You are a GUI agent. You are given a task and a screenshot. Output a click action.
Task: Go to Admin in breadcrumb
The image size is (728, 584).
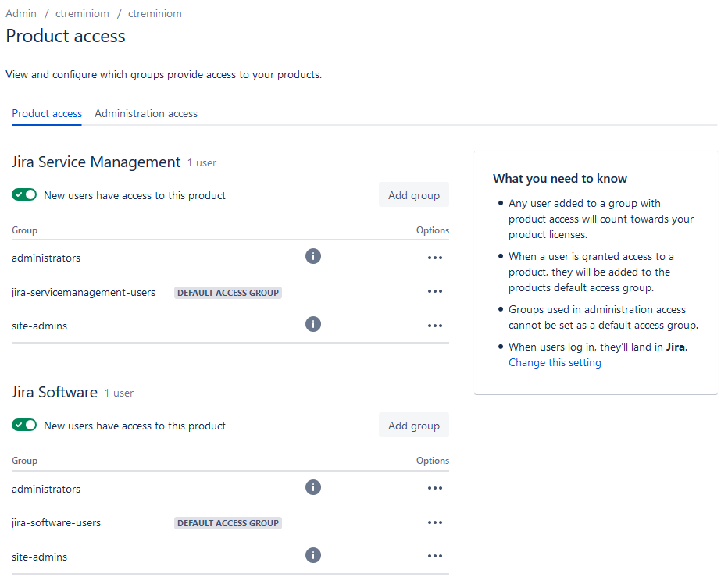point(21,14)
